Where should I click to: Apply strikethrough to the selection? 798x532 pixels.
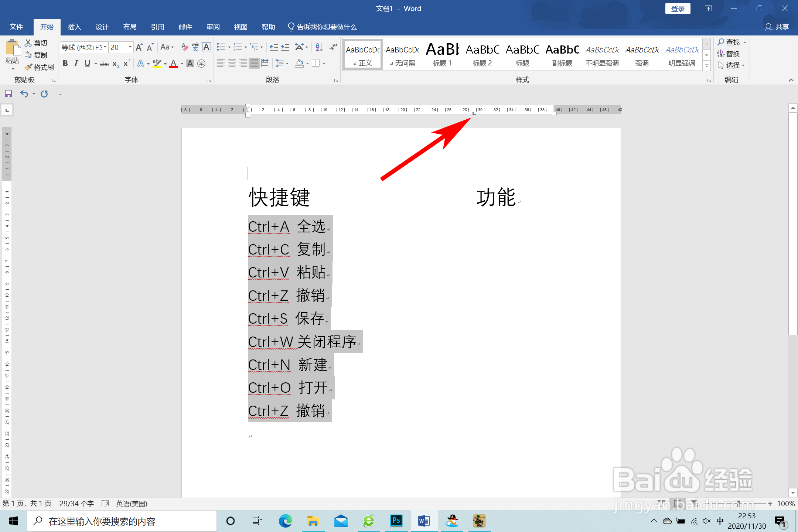pos(104,64)
